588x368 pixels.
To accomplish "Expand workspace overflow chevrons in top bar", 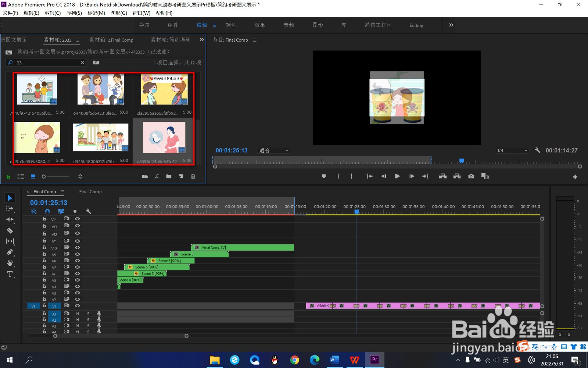I will click(x=451, y=25).
